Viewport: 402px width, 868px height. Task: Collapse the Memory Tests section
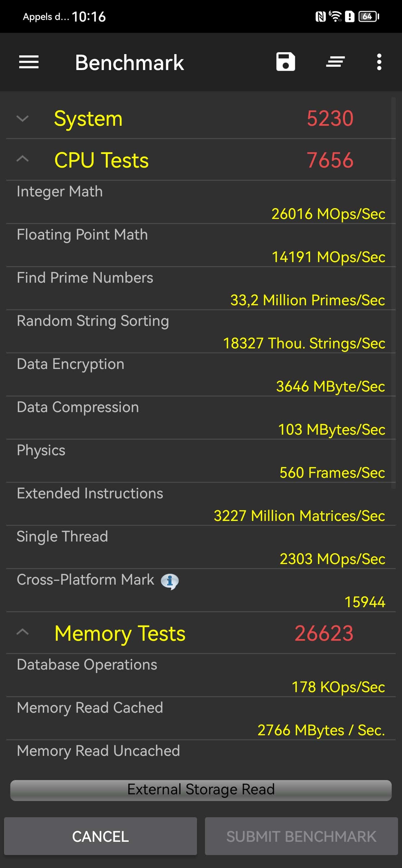(23, 632)
